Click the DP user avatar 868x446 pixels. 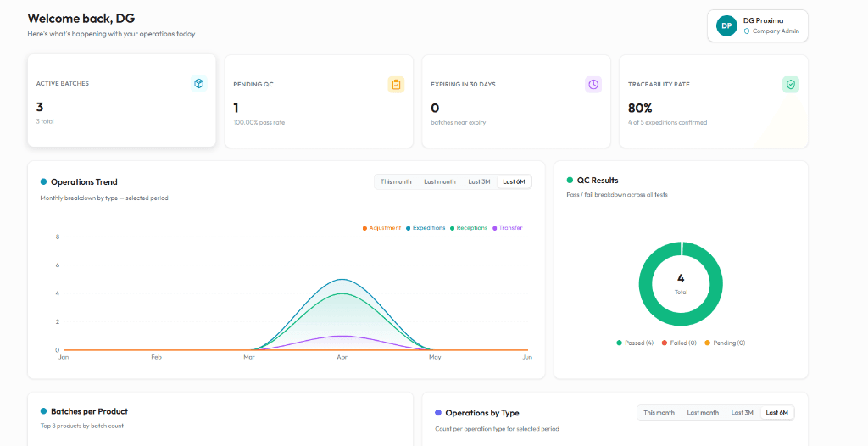coord(726,25)
